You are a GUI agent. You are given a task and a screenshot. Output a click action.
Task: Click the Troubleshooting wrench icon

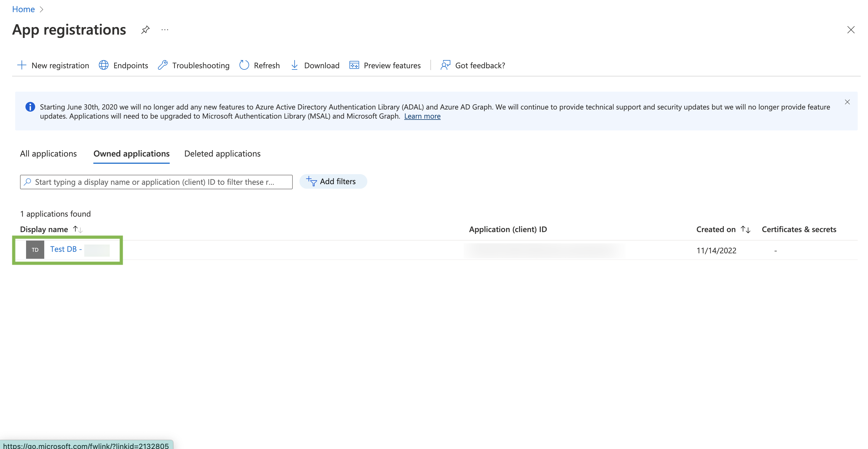[x=163, y=65]
